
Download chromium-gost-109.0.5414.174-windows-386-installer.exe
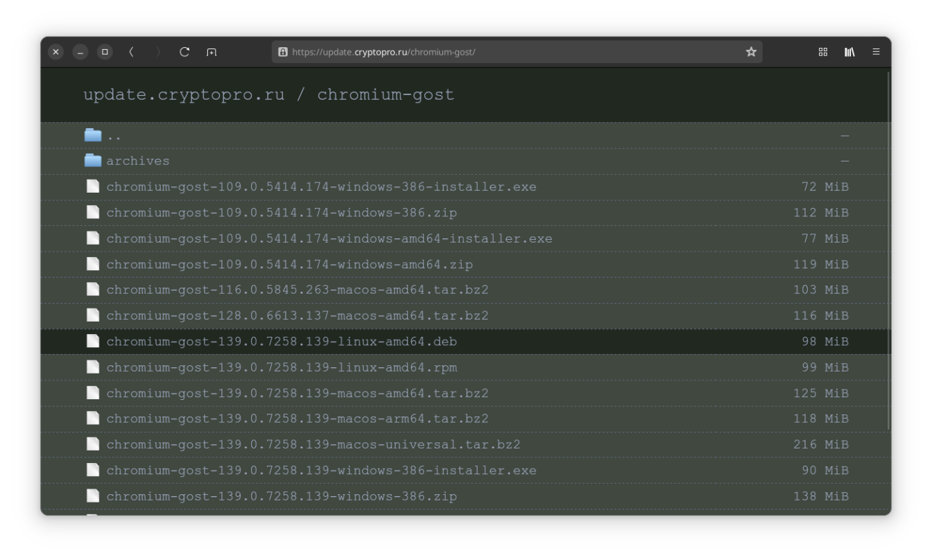click(322, 187)
